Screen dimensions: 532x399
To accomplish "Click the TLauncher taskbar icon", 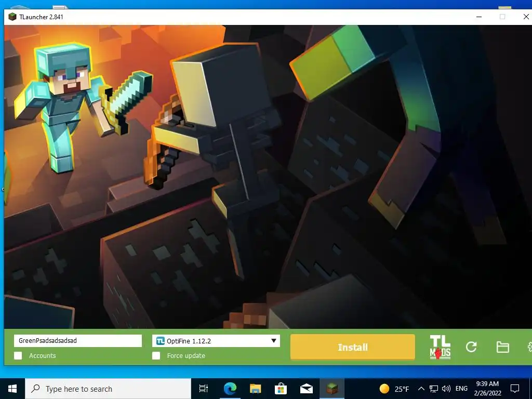I will click(332, 389).
